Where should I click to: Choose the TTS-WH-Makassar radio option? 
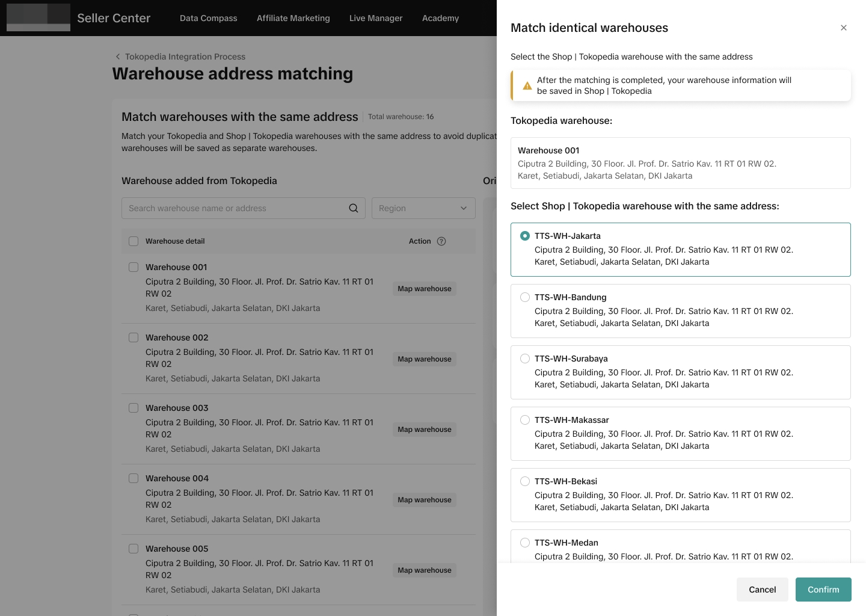[x=525, y=420]
